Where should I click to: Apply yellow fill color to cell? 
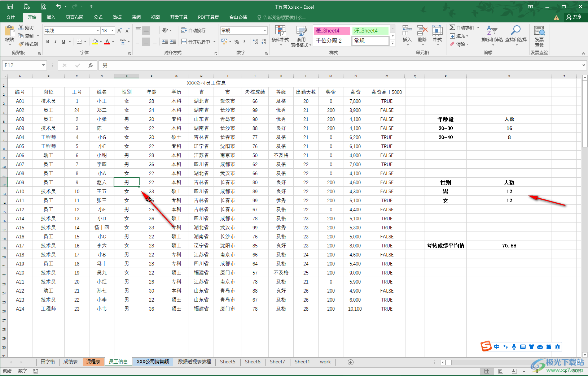pos(95,42)
